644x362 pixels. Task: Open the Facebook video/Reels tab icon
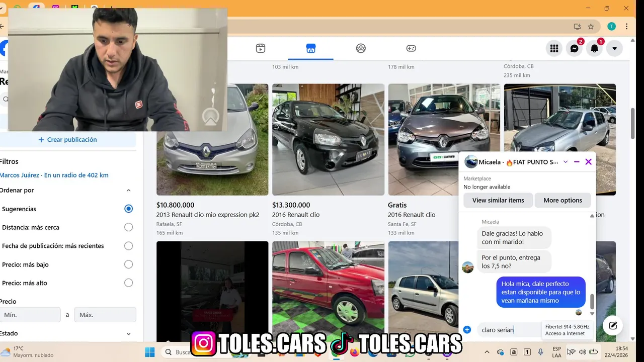(x=261, y=48)
